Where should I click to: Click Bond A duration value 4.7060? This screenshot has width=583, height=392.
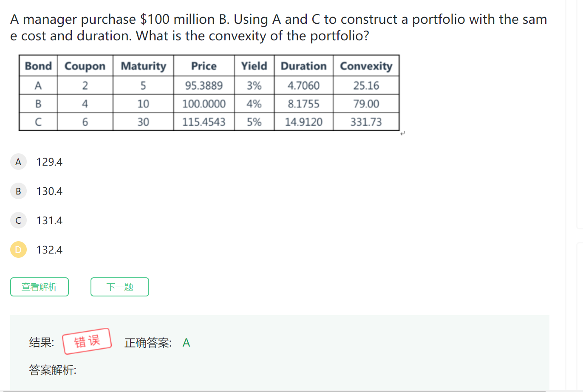coord(303,86)
